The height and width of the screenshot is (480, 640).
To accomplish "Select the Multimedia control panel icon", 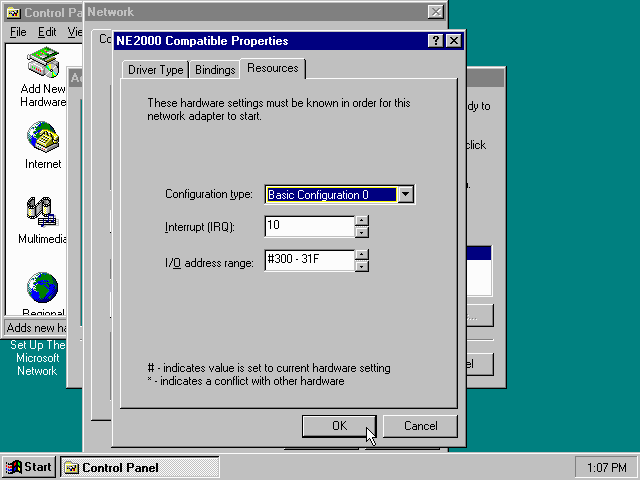I will (43, 211).
